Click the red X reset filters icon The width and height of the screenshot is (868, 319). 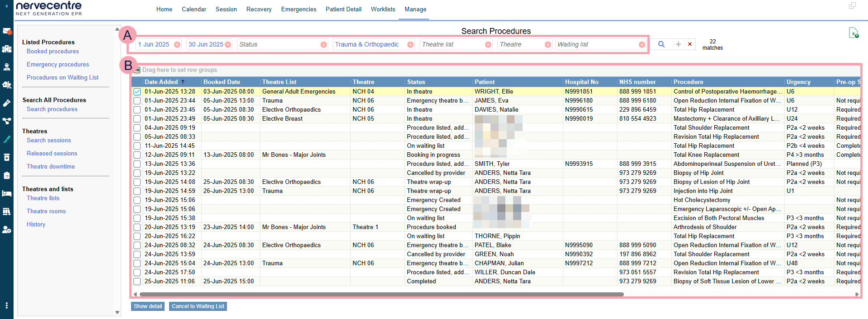coord(690,44)
